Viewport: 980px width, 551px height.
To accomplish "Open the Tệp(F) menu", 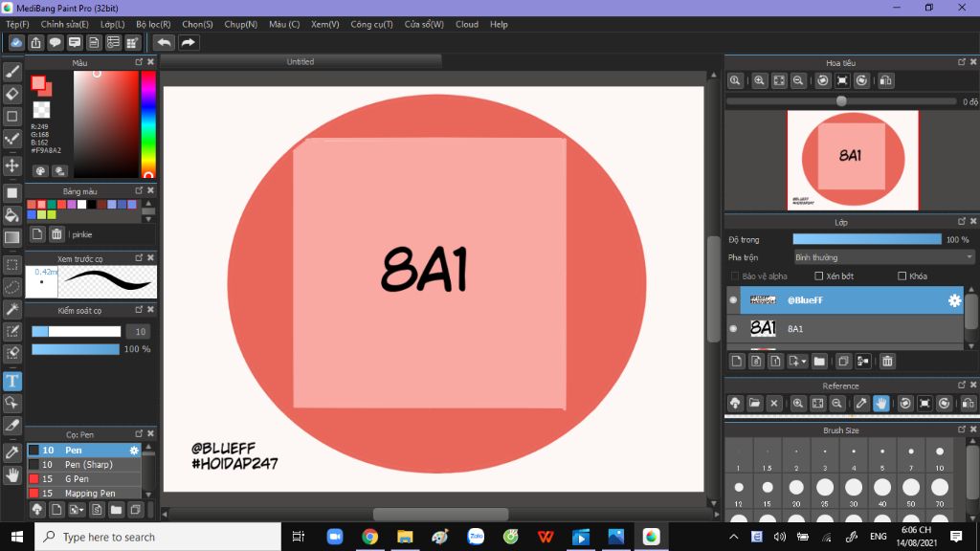I will 17,24.
